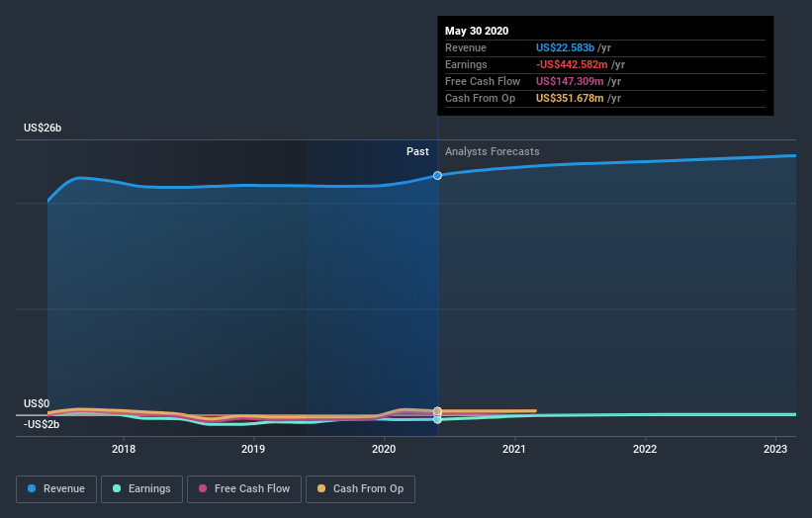Toggle the Revenue series legend button
The width and height of the screenshot is (812, 518).
pos(56,489)
